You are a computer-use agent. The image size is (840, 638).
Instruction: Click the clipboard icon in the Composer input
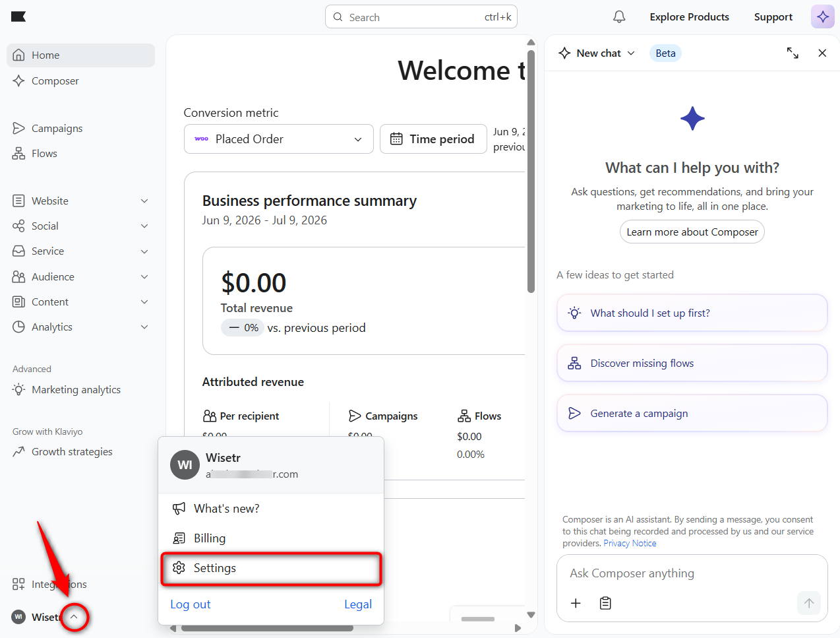605,603
